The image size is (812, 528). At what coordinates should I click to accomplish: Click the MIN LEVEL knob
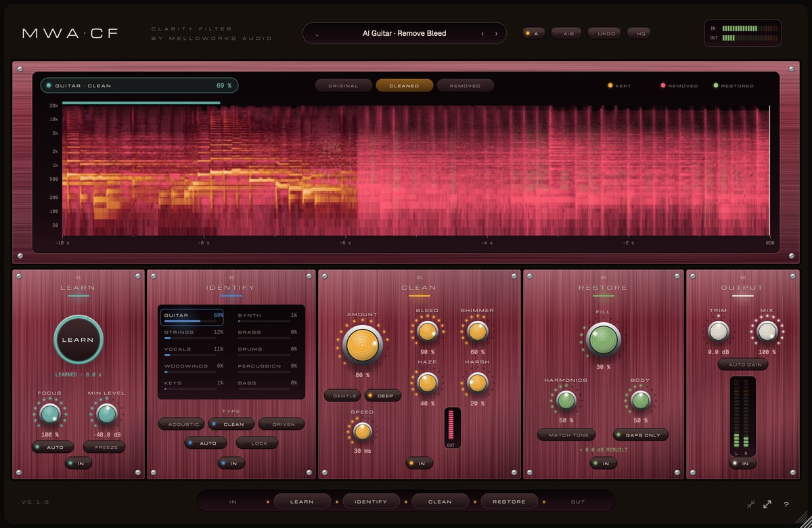pyautogui.click(x=106, y=414)
